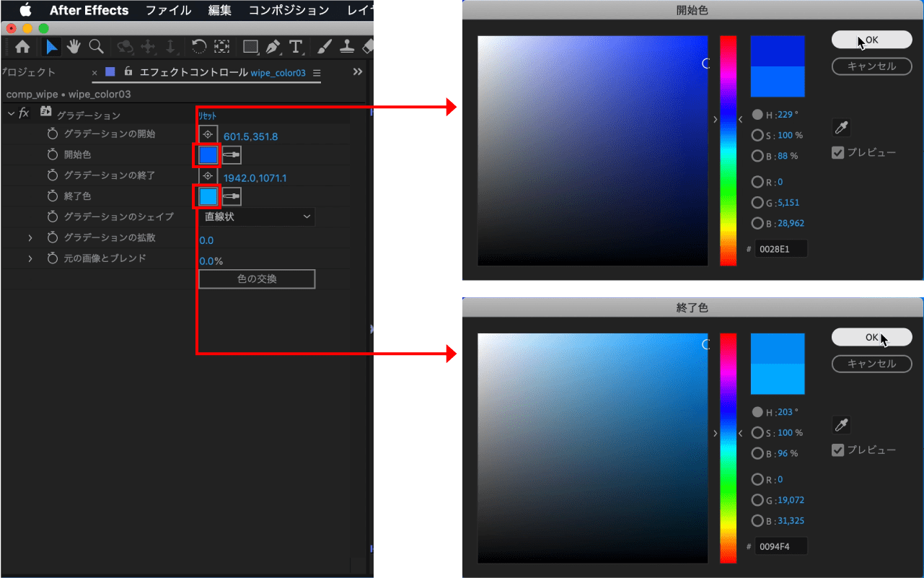924x578 pixels.
Task: Select the Rectangle shape tool
Action: point(250,47)
